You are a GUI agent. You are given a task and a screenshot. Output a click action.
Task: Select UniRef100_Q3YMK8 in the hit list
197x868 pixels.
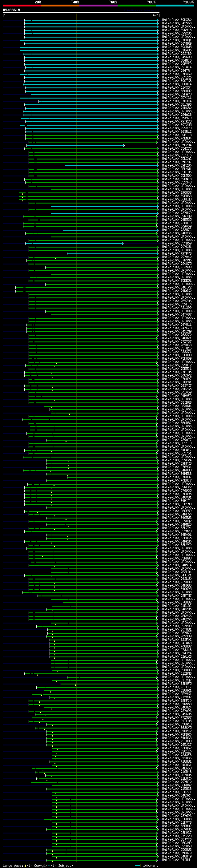(177, 532)
